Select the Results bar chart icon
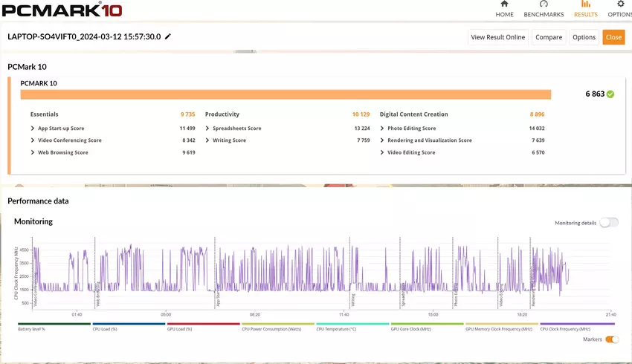This screenshot has width=632, height=364. tap(585, 4)
